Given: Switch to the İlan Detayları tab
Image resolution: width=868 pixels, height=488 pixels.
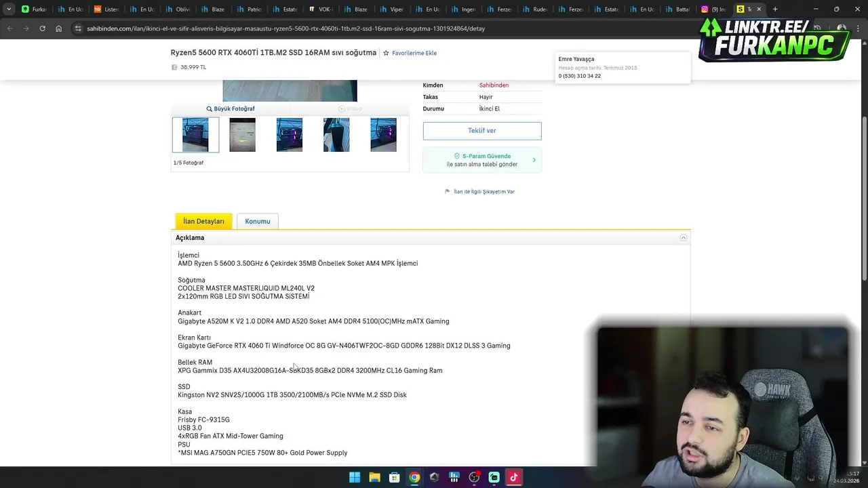Looking at the screenshot, I should [x=203, y=221].
